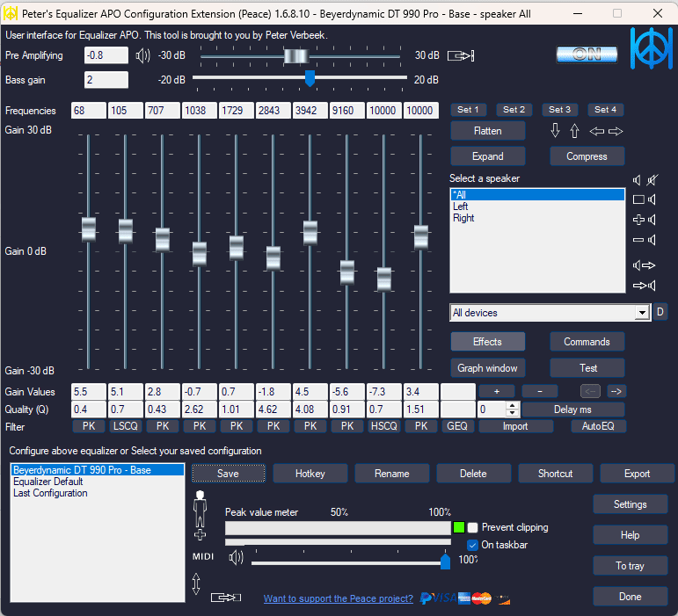678x616 pixels.
Task: Click the D button beside All devices
Action: point(660,312)
